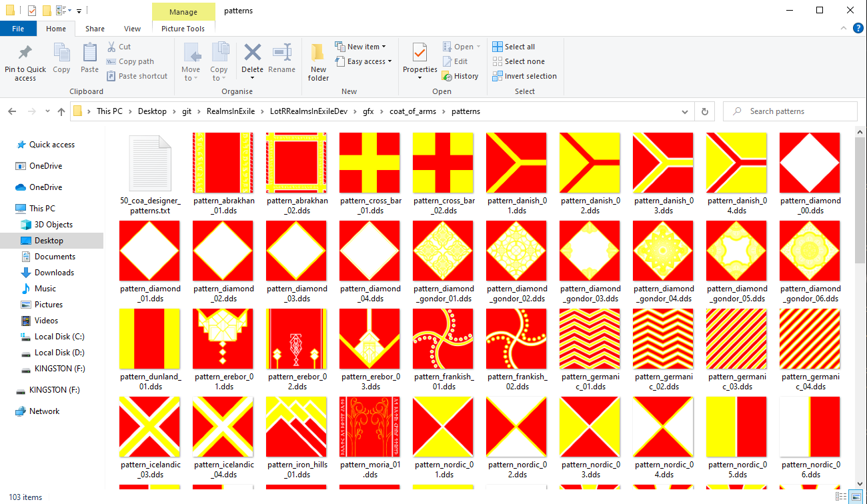Click Copy path command
867x504 pixels.
pyautogui.click(x=130, y=61)
